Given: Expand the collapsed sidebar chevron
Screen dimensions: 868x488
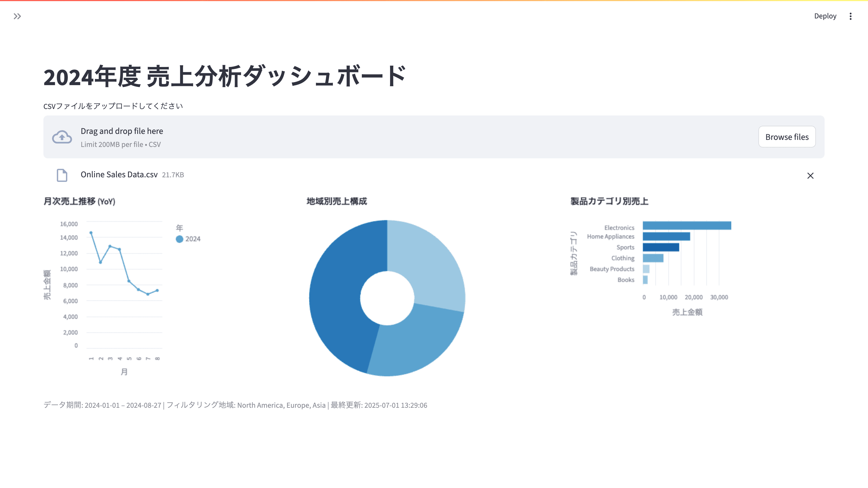Looking at the screenshot, I should click(x=17, y=16).
